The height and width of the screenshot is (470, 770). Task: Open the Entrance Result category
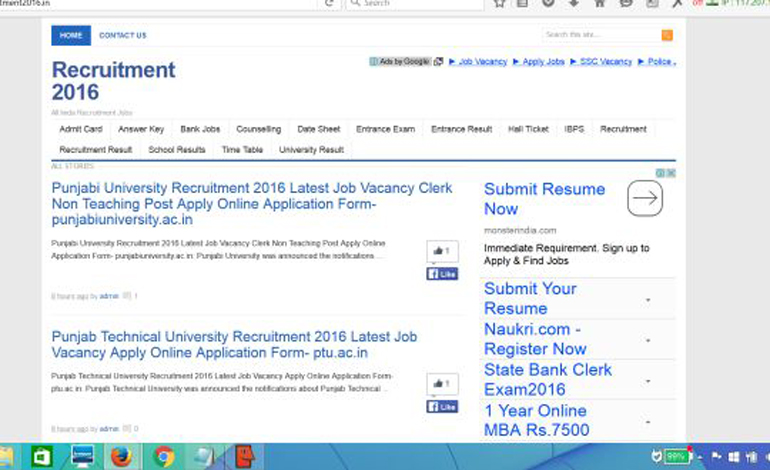462,129
